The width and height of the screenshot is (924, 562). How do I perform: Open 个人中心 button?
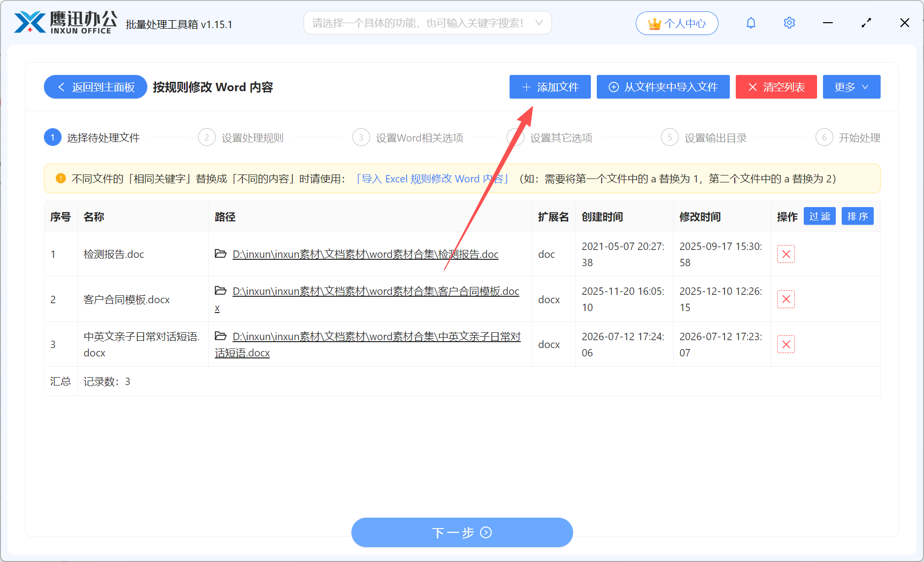coord(677,23)
